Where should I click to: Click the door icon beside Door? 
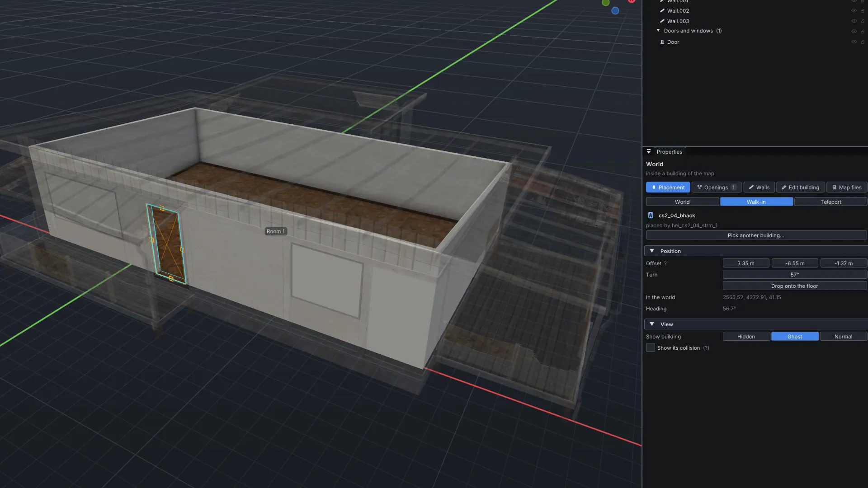pos(662,42)
